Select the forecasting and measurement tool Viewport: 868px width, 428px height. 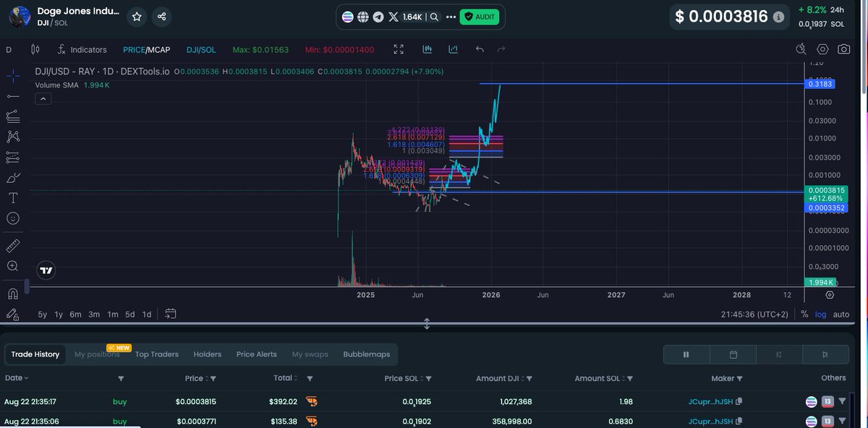(x=12, y=157)
